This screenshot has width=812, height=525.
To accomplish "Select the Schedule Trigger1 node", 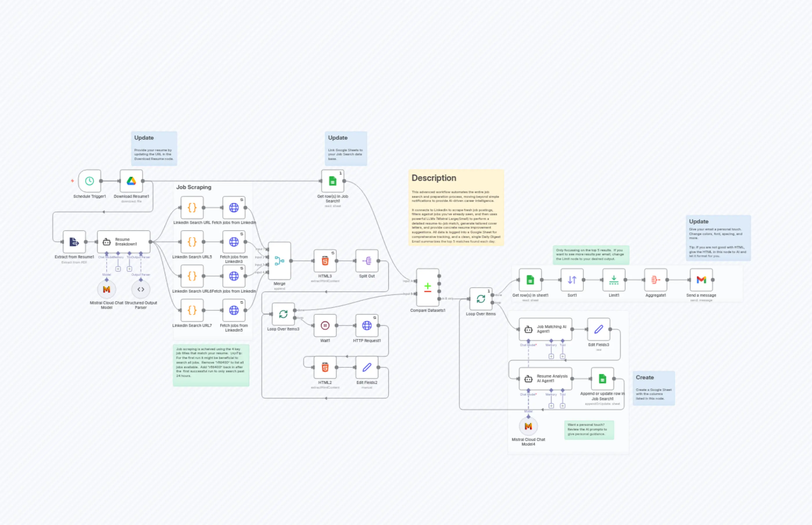I will [90, 181].
